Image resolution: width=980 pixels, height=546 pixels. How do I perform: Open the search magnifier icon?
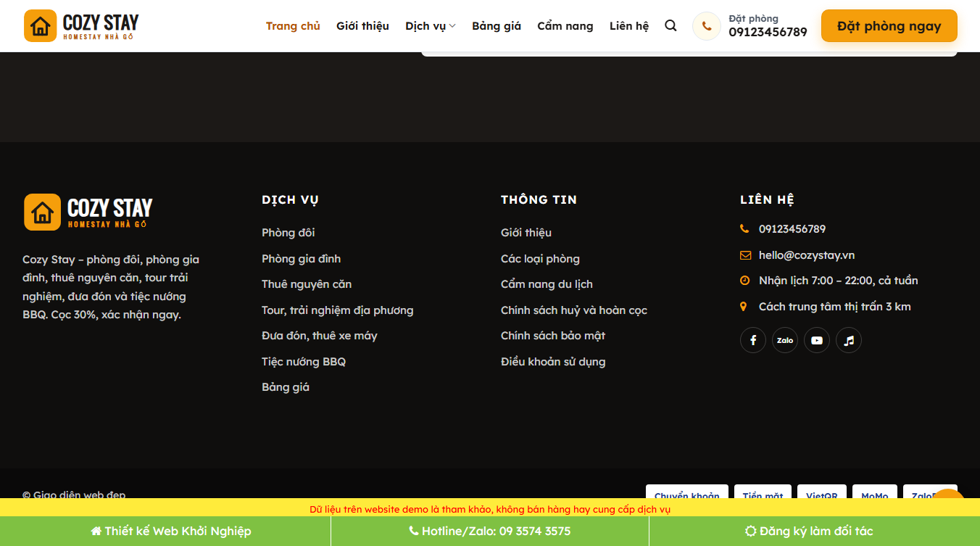coord(670,26)
